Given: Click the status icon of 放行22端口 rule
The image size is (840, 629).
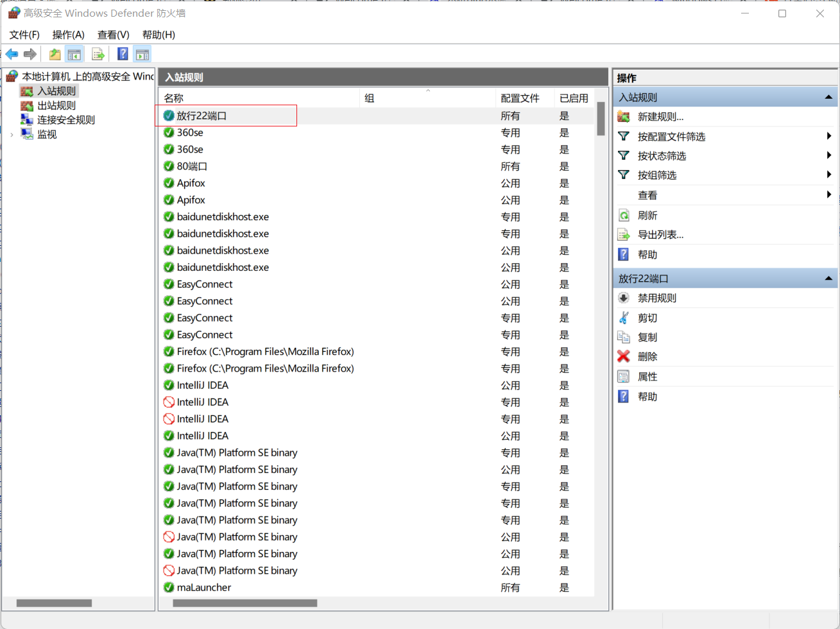Looking at the screenshot, I should pyautogui.click(x=169, y=116).
